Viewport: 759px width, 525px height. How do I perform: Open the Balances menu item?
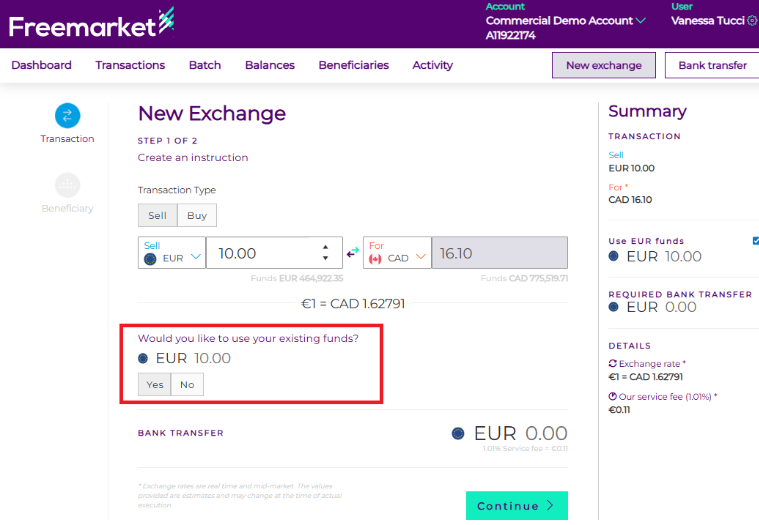(269, 65)
